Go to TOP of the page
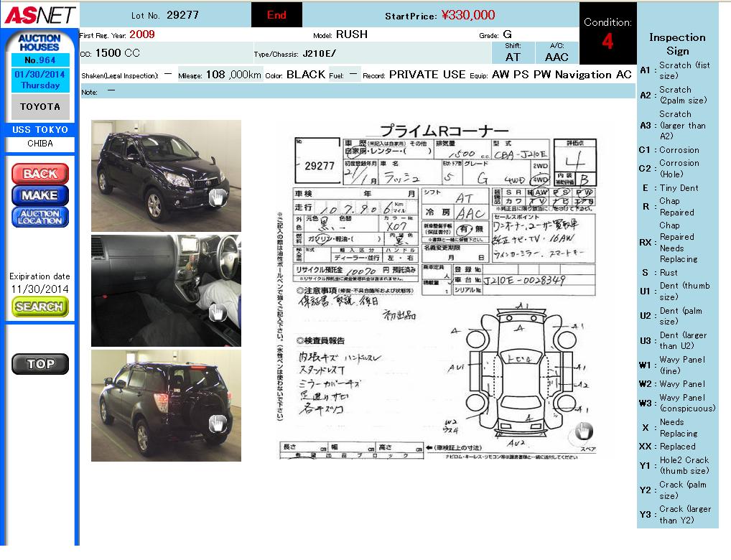The image size is (731, 560). (40, 364)
